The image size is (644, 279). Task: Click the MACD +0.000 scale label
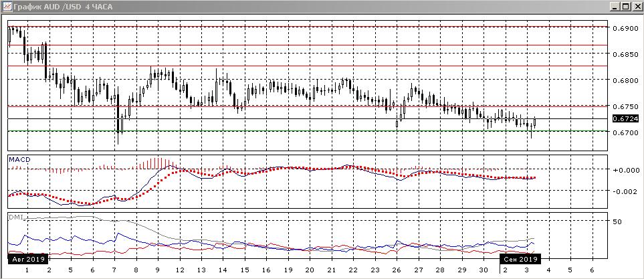click(x=625, y=170)
